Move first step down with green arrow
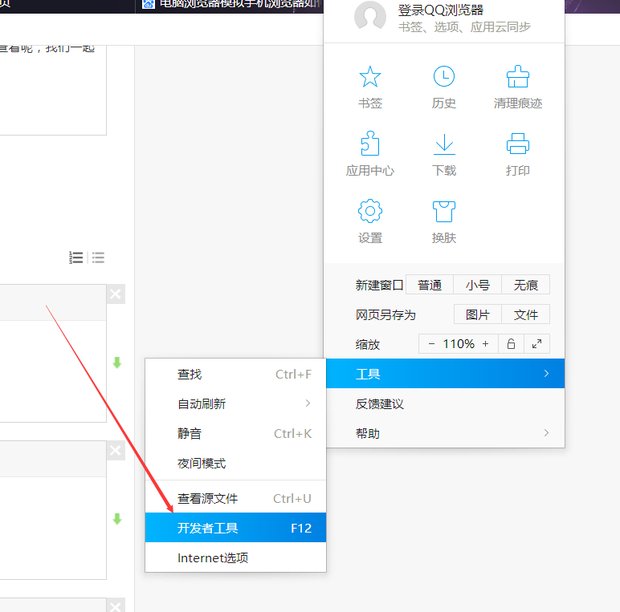 117,363
